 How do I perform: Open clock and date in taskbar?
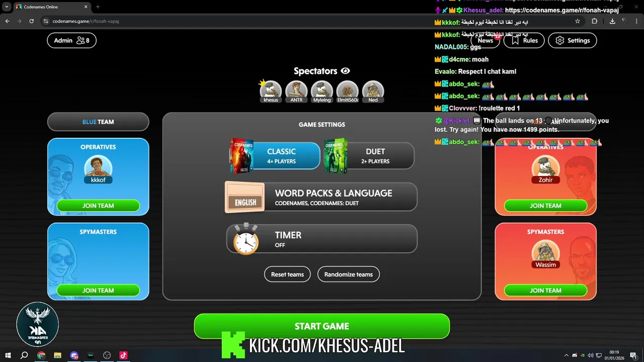(614, 355)
